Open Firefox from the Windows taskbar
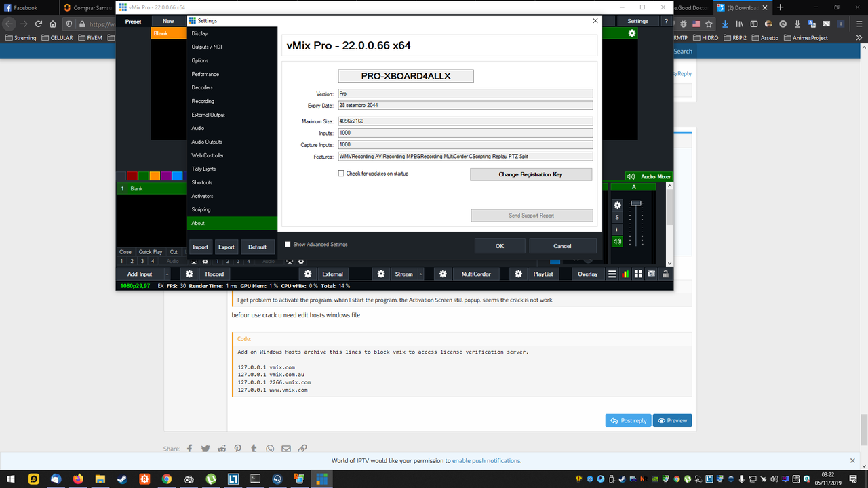 [x=77, y=479]
